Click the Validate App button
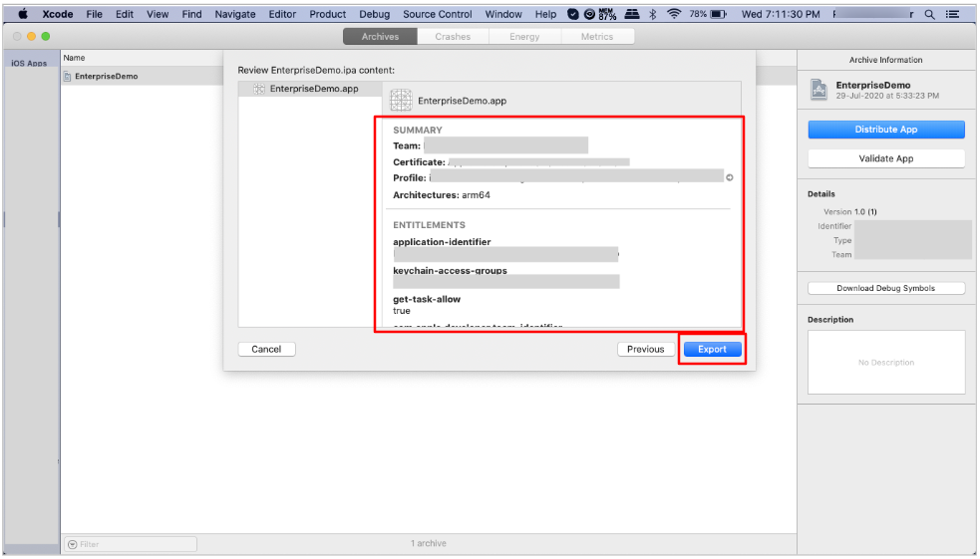This screenshot has width=980, height=559. pos(886,158)
